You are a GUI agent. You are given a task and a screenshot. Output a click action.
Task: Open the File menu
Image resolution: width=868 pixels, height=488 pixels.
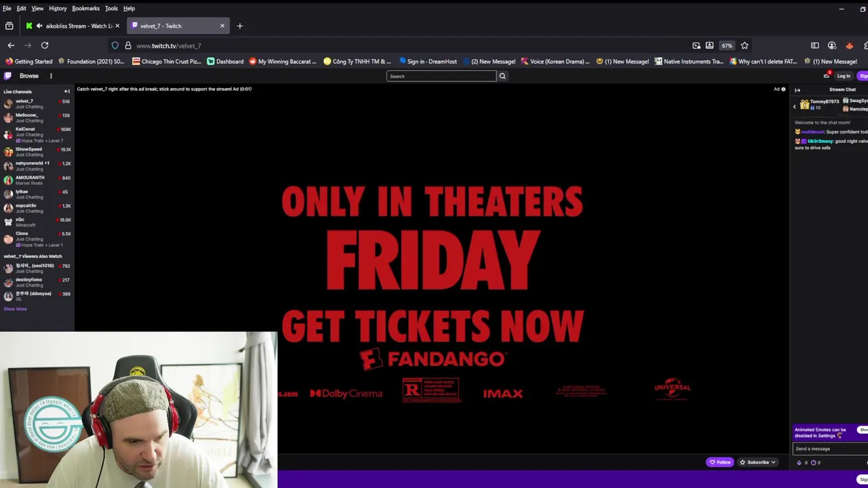7,8
